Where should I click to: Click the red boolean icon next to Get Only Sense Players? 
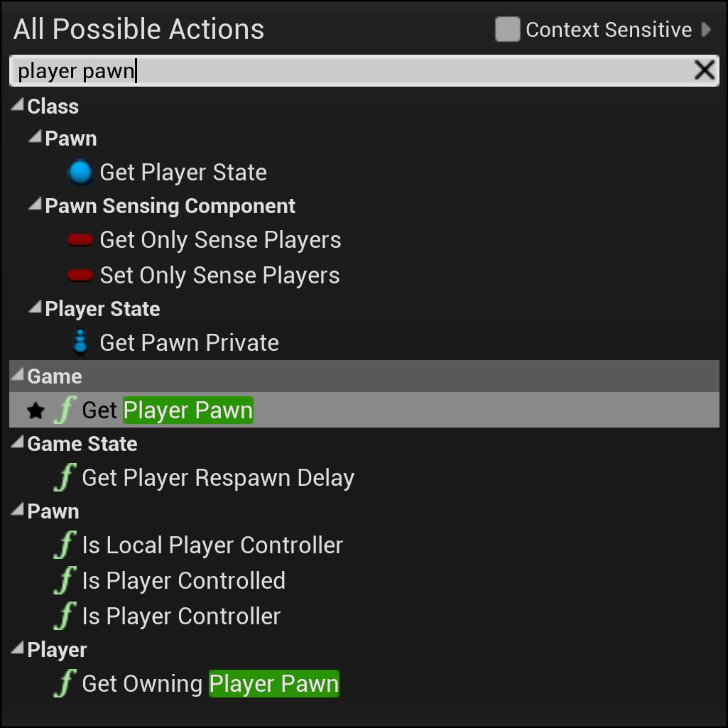coord(80,239)
